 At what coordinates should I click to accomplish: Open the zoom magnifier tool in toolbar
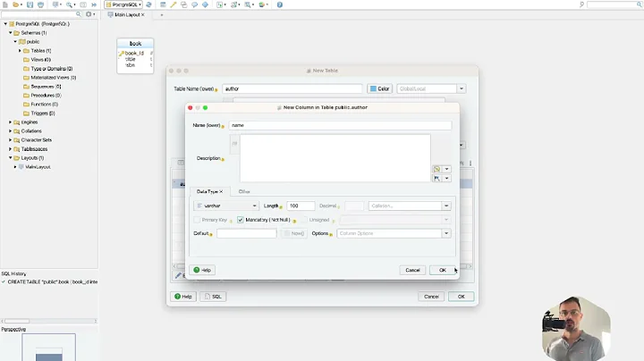70,4
